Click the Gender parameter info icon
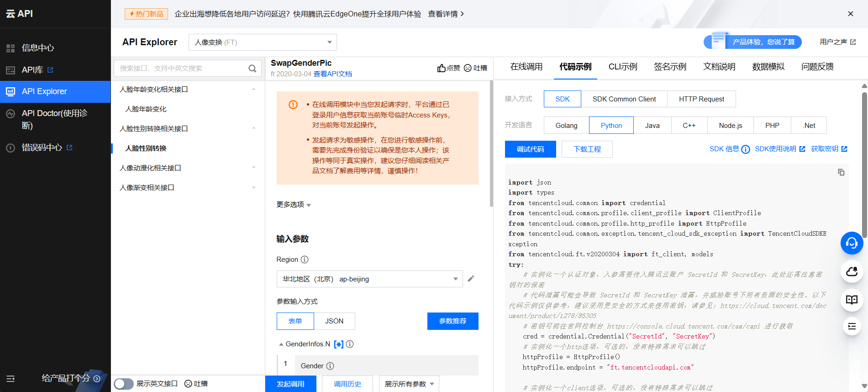Viewport: 868px width, 392px height. point(330,366)
